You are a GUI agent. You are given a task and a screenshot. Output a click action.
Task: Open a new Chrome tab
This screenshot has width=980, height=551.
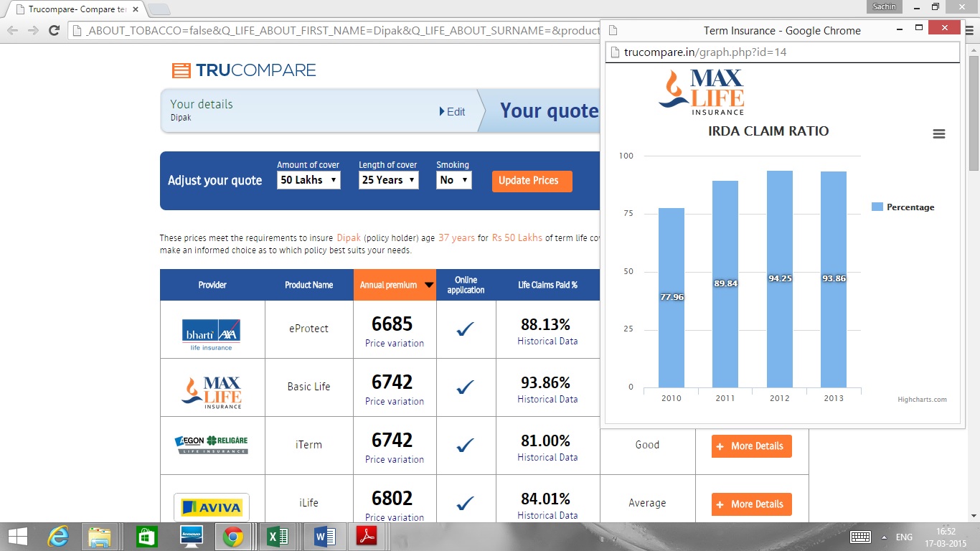click(158, 9)
